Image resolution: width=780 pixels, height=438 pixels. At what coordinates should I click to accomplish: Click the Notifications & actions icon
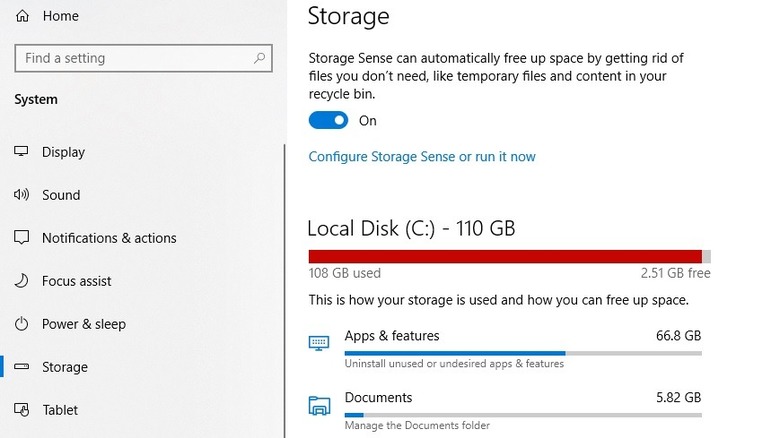pos(22,238)
